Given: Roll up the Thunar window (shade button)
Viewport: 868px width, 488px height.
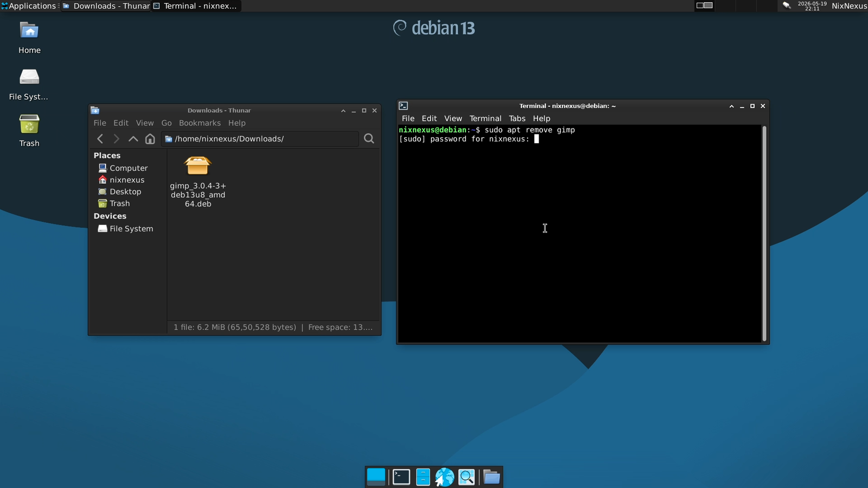Looking at the screenshot, I should 343,111.
